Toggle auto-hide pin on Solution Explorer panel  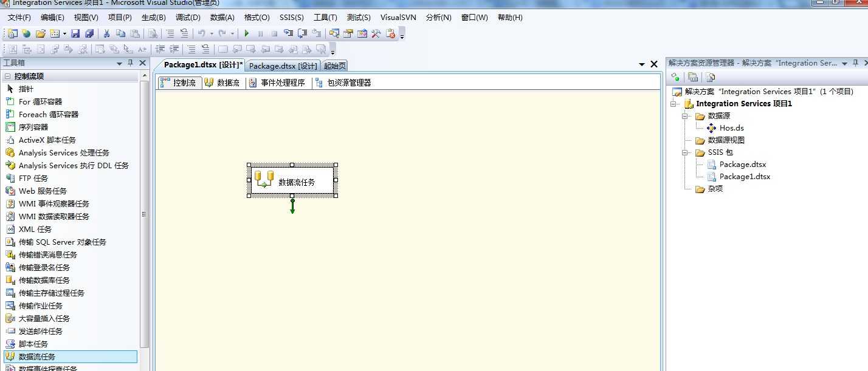(x=855, y=63)
